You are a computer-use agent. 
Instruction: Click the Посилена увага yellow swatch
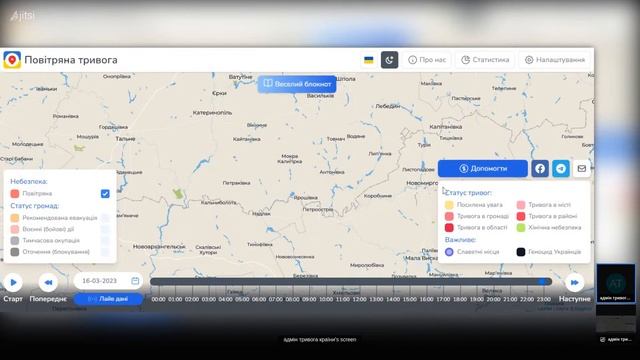coord(449,205)
